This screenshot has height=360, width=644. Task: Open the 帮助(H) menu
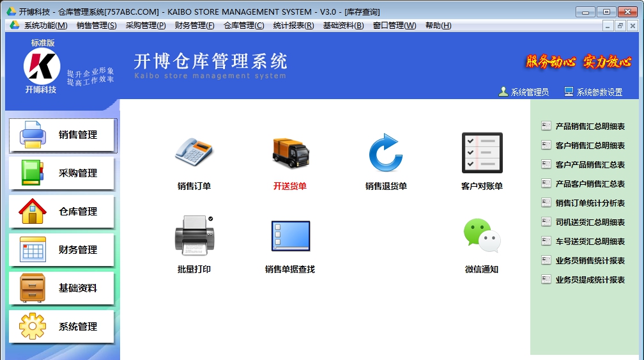[x=438, y=26]
